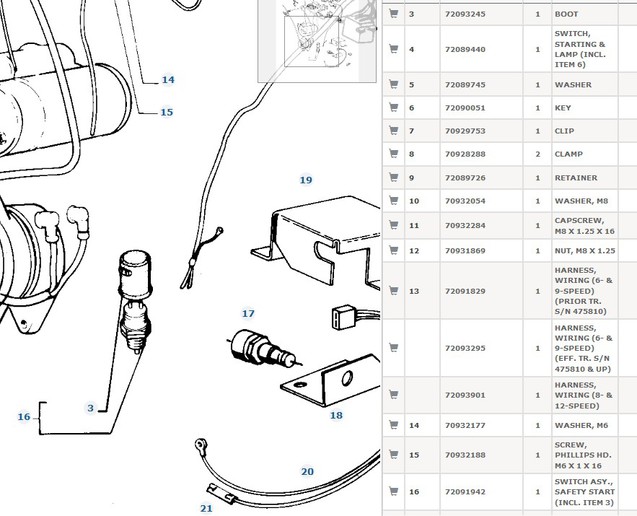
Task: Click cart icon for part 72089440
Action: [393, 49]
